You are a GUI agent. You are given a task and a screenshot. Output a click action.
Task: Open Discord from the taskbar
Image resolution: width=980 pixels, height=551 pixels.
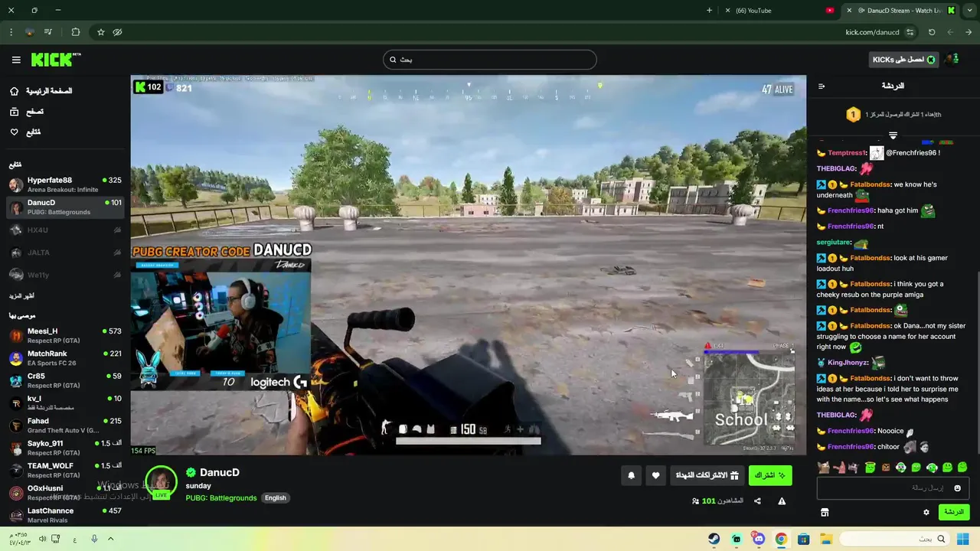tap(759, 539)
